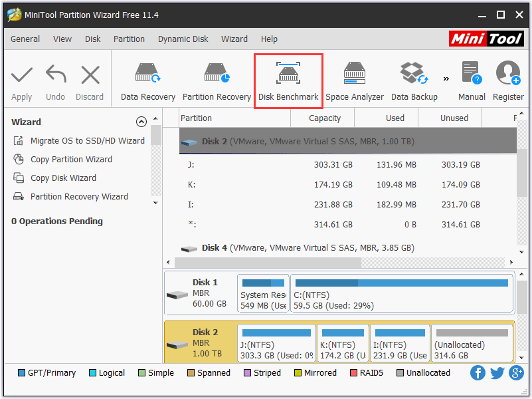Select System Reserved partition block

point(263,293)
